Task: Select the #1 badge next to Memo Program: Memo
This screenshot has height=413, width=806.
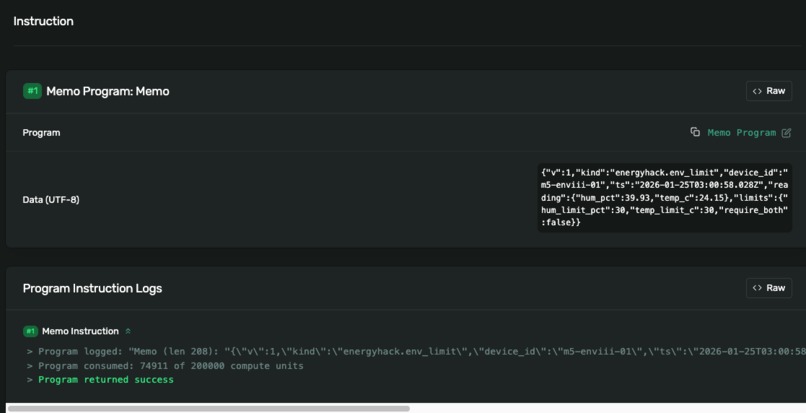Action: click(32, 91)
